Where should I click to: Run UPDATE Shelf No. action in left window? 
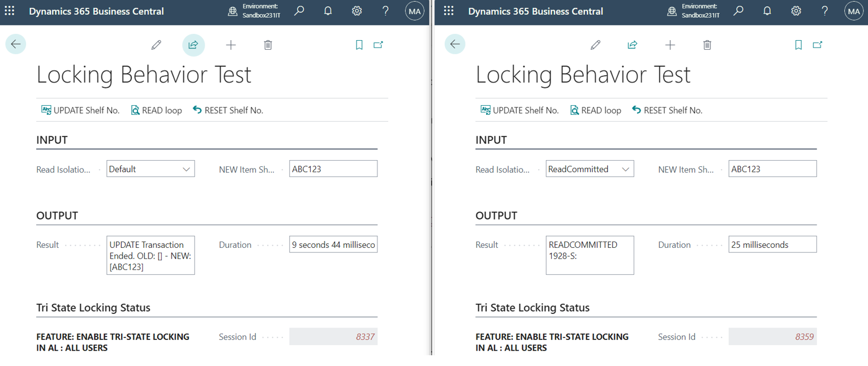[x=80, y=110]
